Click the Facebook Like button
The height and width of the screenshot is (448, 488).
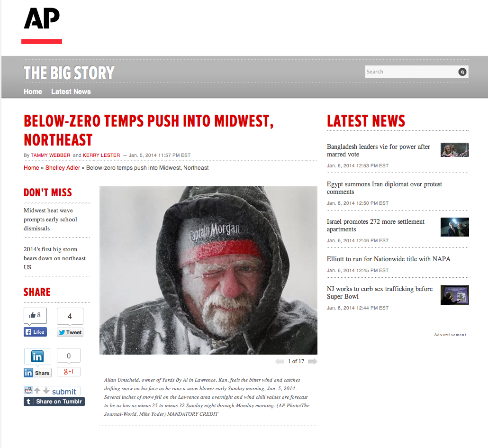35,332
